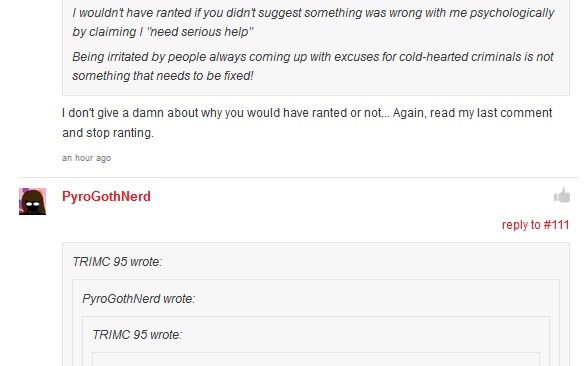Screen dimensions: 586x366
Task: Click quoted line starting "Being irritated by people"
Action: tap(313, 57)
